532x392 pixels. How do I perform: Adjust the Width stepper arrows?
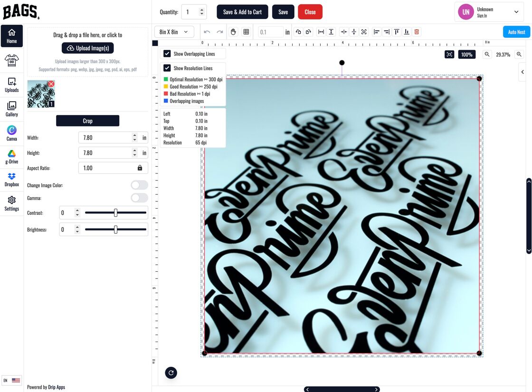point(135,137)
